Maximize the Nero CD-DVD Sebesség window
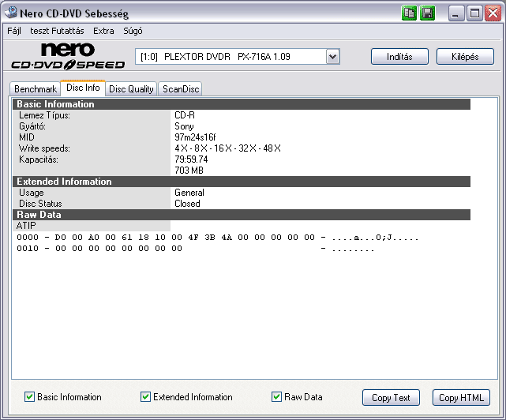 (474, 13)
